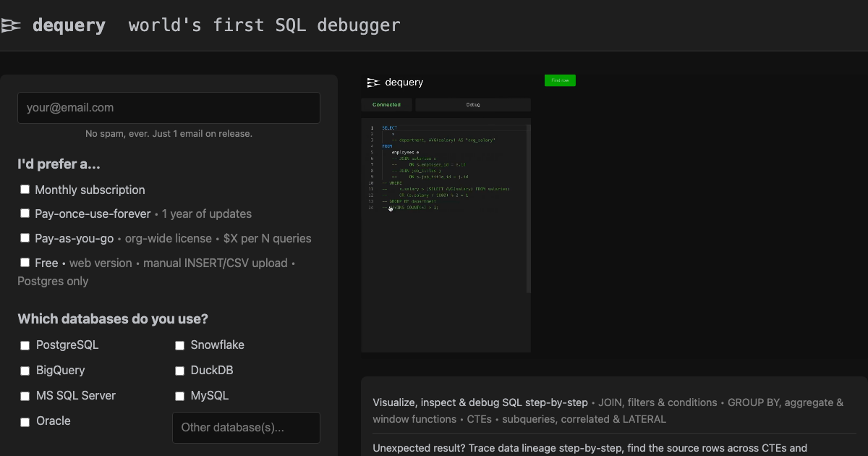Click 'Visualize, inspect & debug SQL step-by-step' text
Viewport: 868px width, 456px height.
480,402
